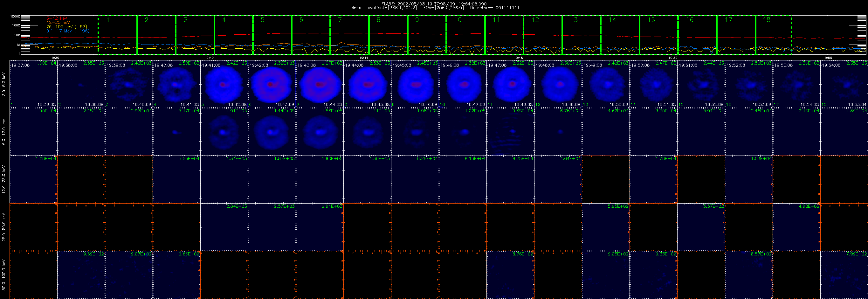Image resolution: width=868 pixels, height=299 pixels.
Task: Open the 19:49:08 image in 3.0-6.0 keV row
Action: [x=606, y=84]
